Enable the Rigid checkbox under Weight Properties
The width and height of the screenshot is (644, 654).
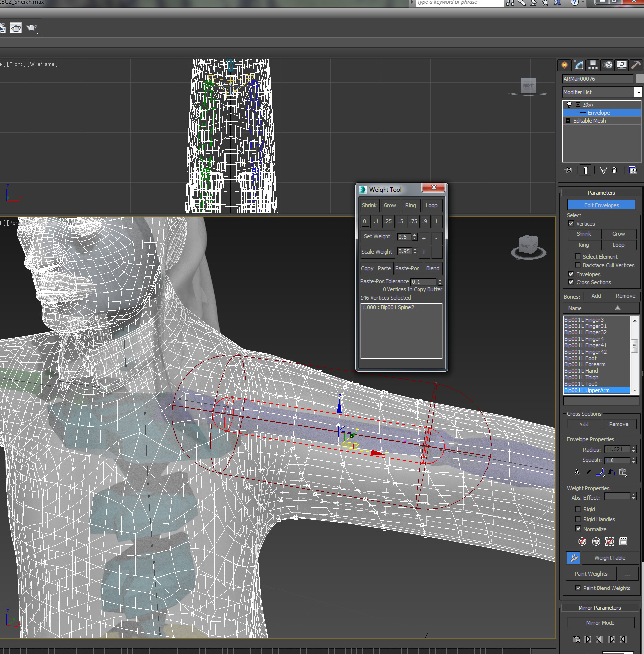point(578,509)
